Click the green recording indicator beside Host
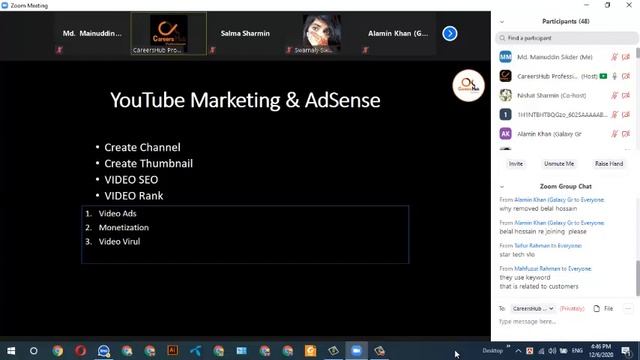The image size is (640, 360). pos(603,76)
